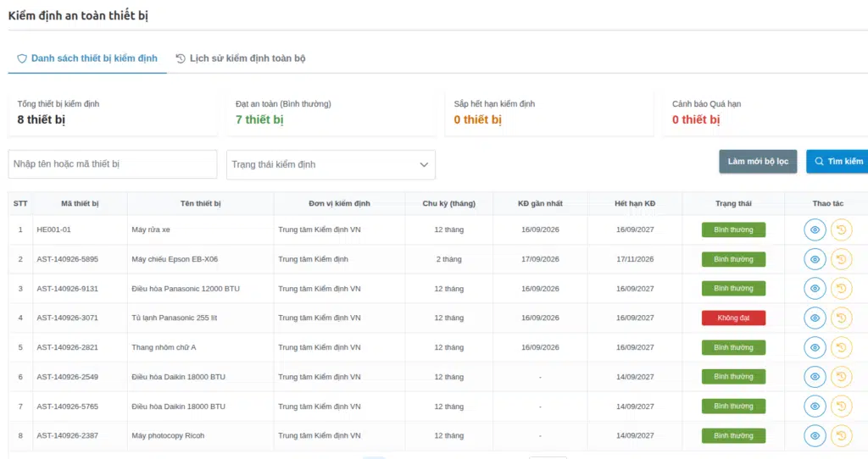
Task: Click device name Máy rửa xe
Action: pyautogui.click(x=151, y=229)
